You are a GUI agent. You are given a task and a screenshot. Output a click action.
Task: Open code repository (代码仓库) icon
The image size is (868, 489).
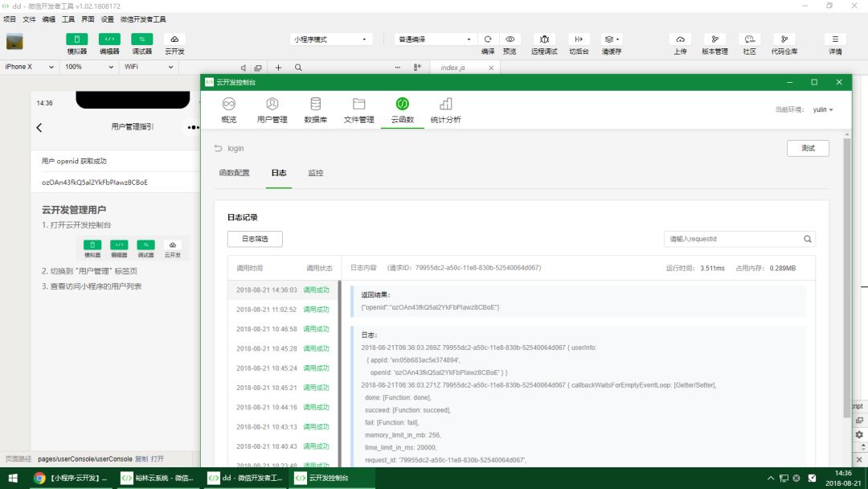784,39
